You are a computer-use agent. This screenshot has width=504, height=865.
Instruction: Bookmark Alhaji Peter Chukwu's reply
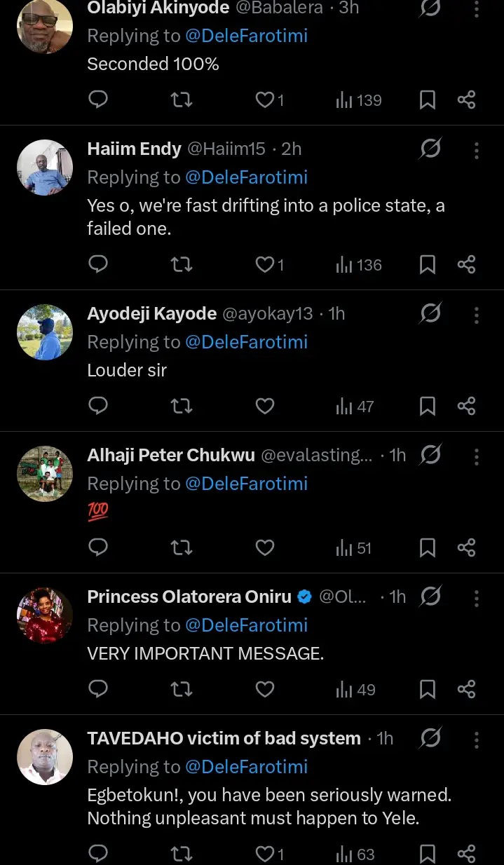(x=427, y=547)
